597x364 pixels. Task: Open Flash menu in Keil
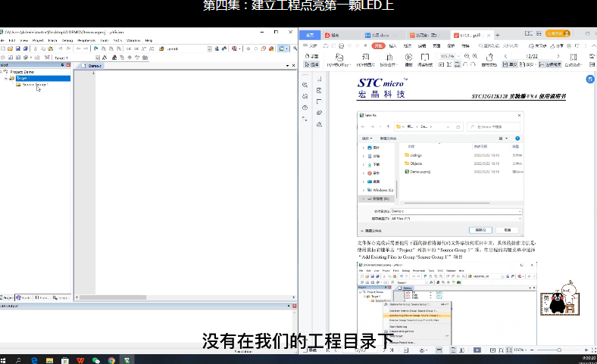[52, 40]
